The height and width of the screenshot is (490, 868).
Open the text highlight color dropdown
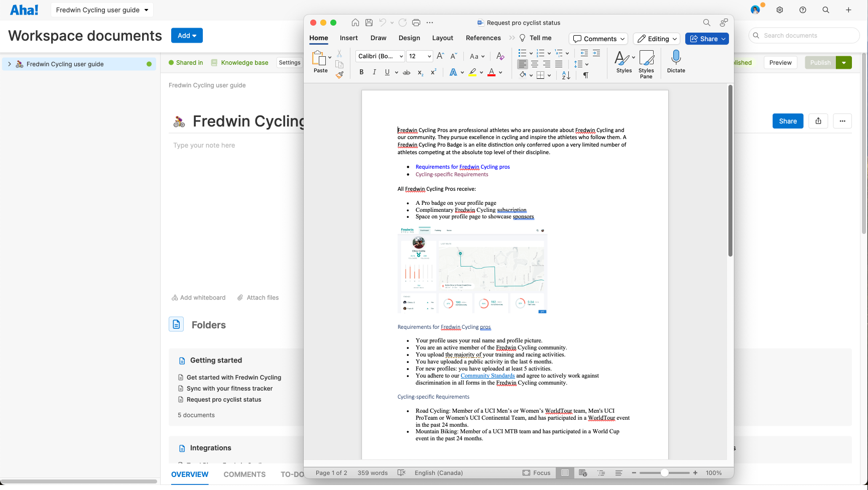pyautogui.click(x=480, y=72)
